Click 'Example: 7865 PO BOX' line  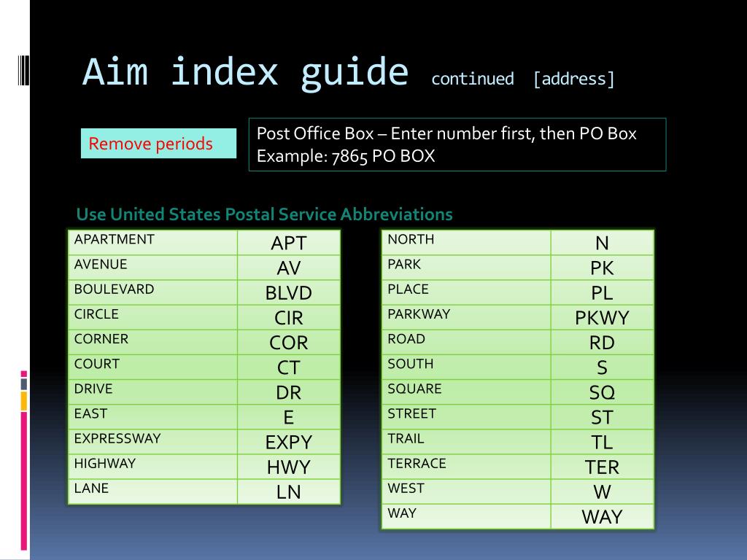346,156
